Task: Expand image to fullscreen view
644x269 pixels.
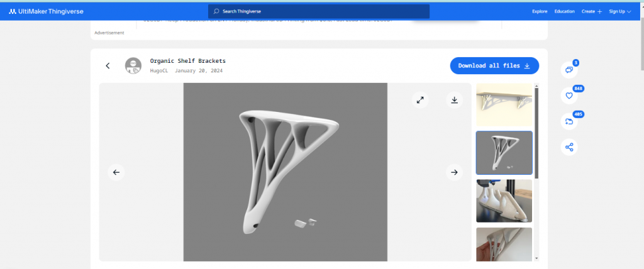Action: [421, 100]
